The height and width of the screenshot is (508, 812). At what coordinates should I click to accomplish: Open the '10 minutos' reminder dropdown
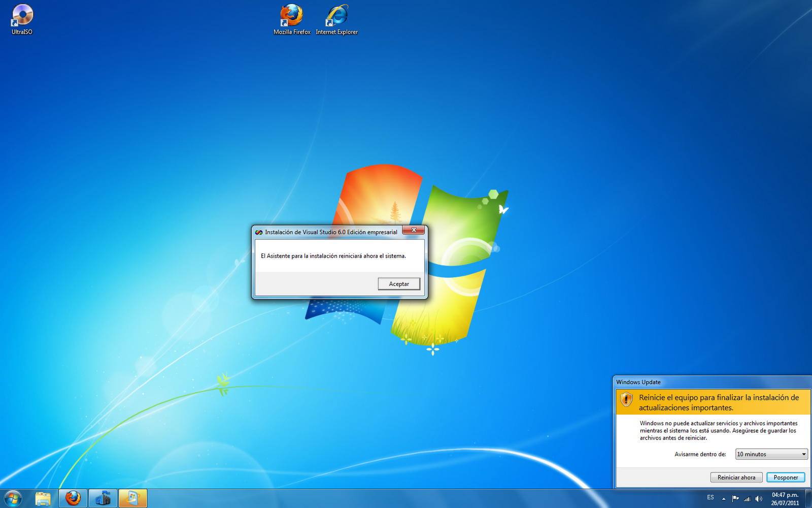771,454
